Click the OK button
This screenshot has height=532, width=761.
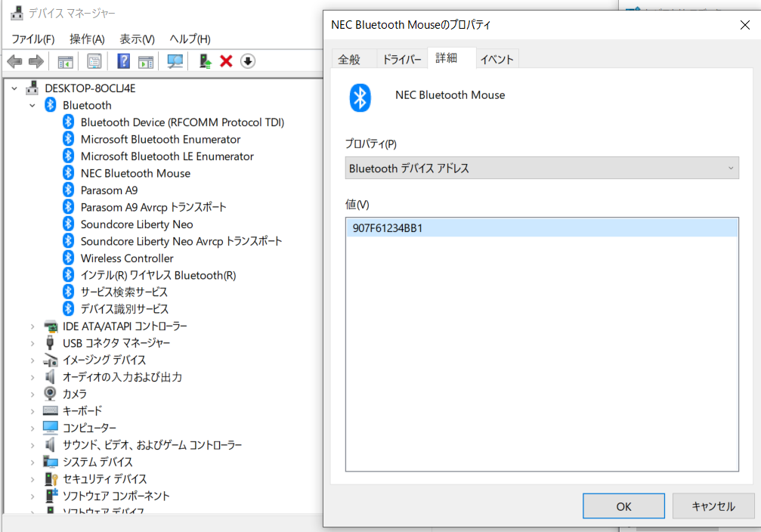click(x=623, y=506)
